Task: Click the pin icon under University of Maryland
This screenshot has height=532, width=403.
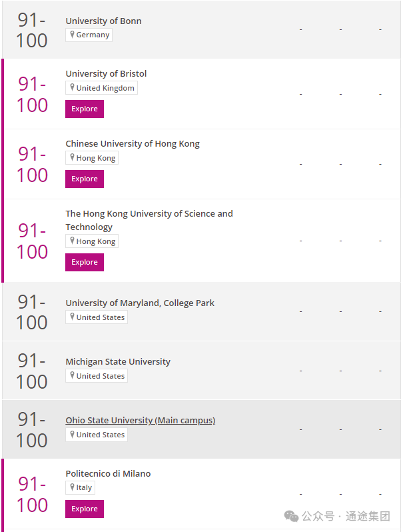Action: (x=72, y=317)
